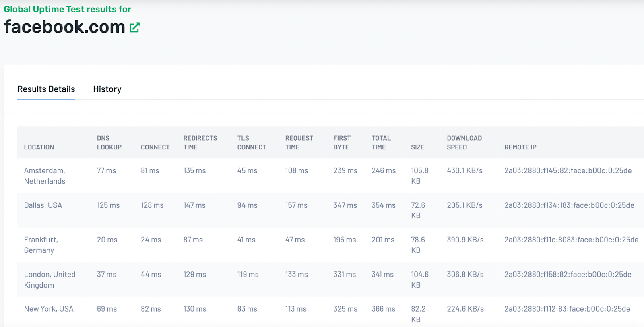
Task: Select the DOWNLOAD SPEED column header
Action: [464, 143]
